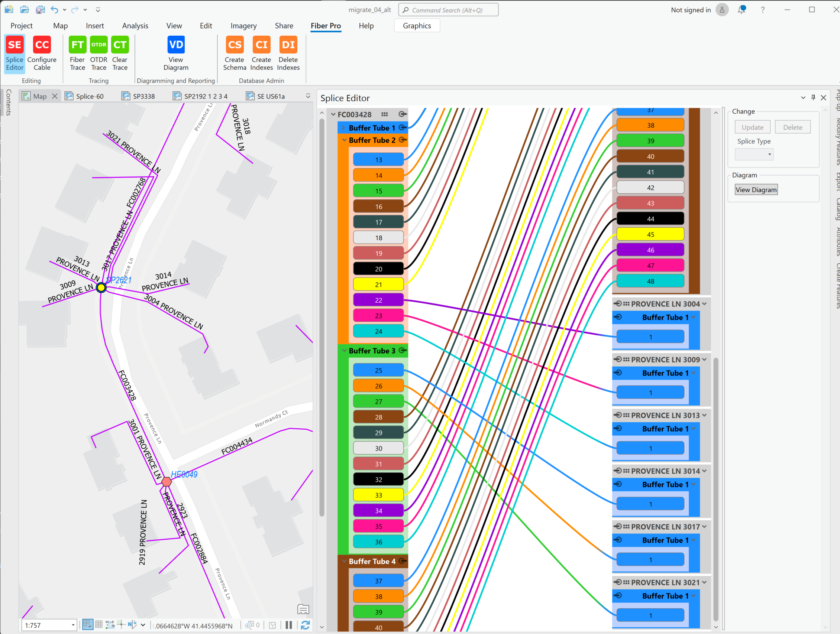840x634 pixels.
Task: Run the OTDR Trace tool
Action: click(x=99, y=54)
